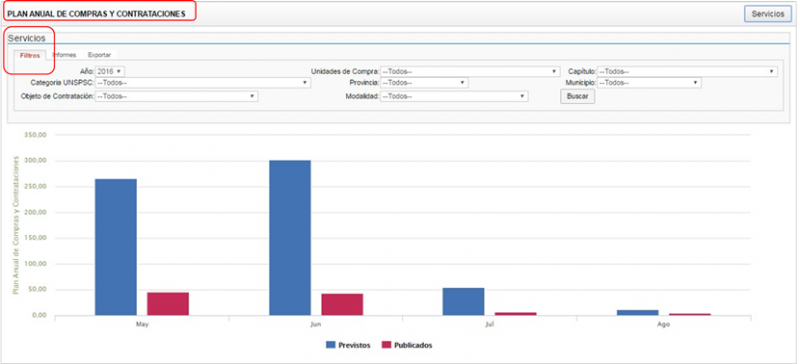Image resolution: width=800 pixels, height=364 pixels.
Task: Open the Exportar tab
Action: tap(99, 55)
